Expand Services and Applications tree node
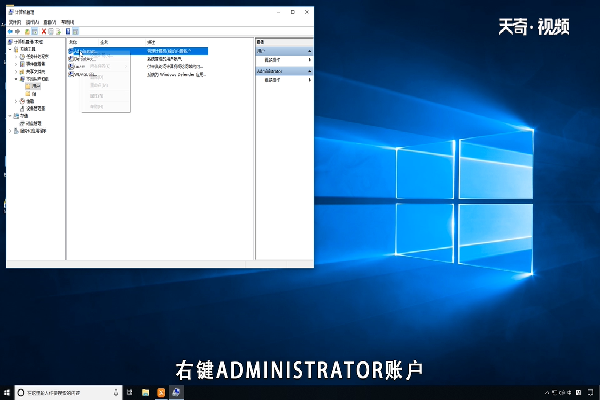Image resolution: width=600 pixels, height=400 pixels. point(10,131)
